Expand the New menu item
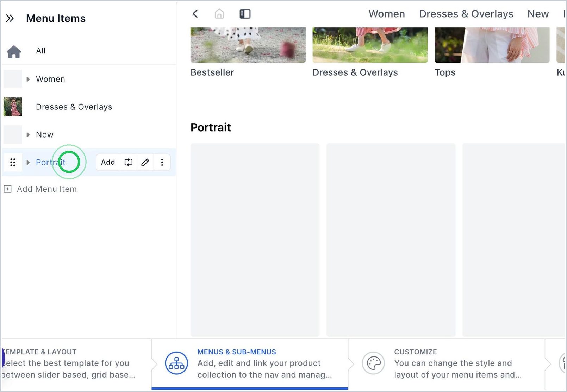 pos(28,135)
